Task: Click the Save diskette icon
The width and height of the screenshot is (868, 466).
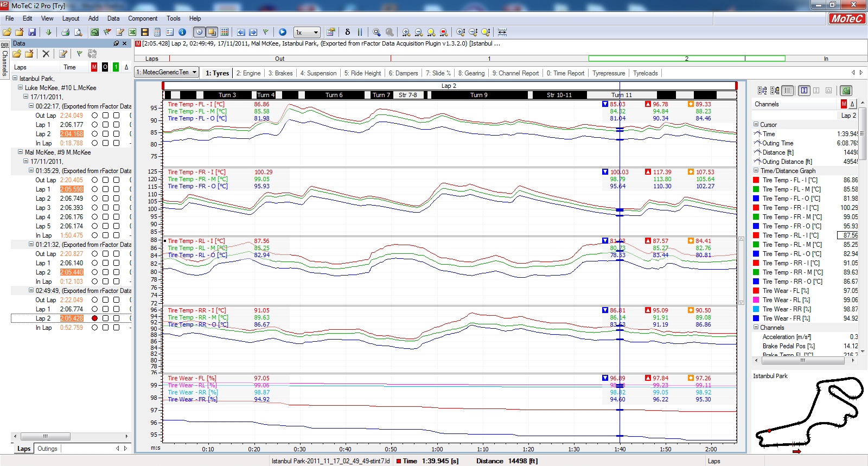Action: (32, 32)
